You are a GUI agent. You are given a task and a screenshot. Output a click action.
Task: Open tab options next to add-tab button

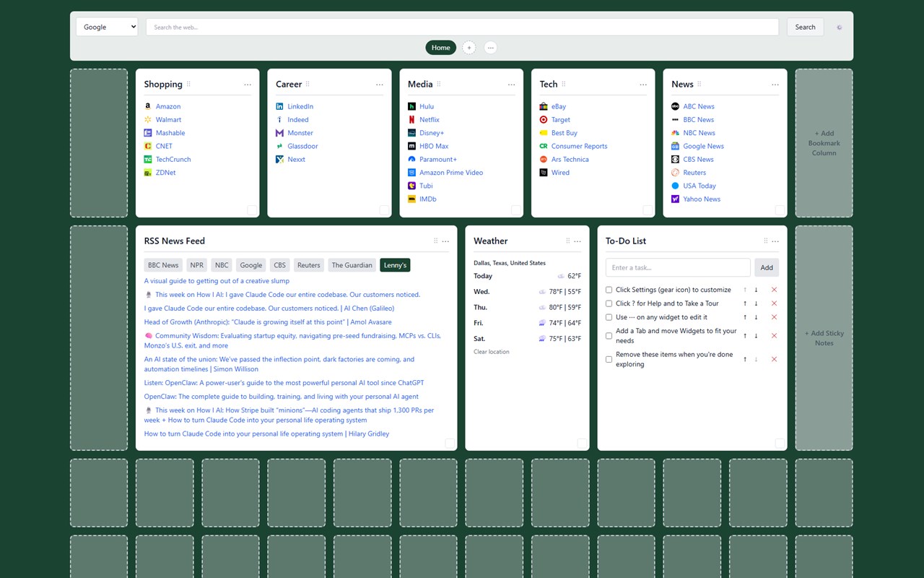point(491,48)
